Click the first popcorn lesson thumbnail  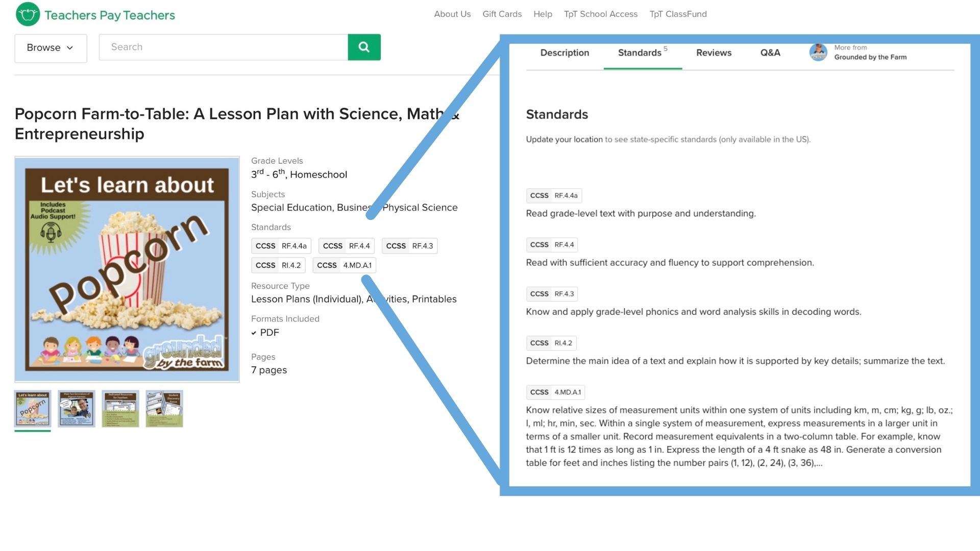point(32,408)
